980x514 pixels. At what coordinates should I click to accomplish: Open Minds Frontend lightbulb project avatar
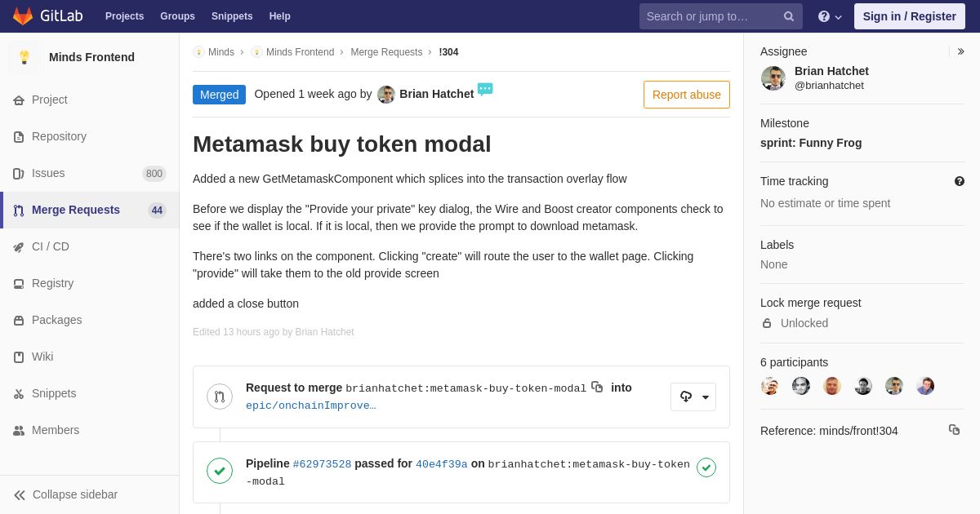pyautogui.click(x=24, y=57)
